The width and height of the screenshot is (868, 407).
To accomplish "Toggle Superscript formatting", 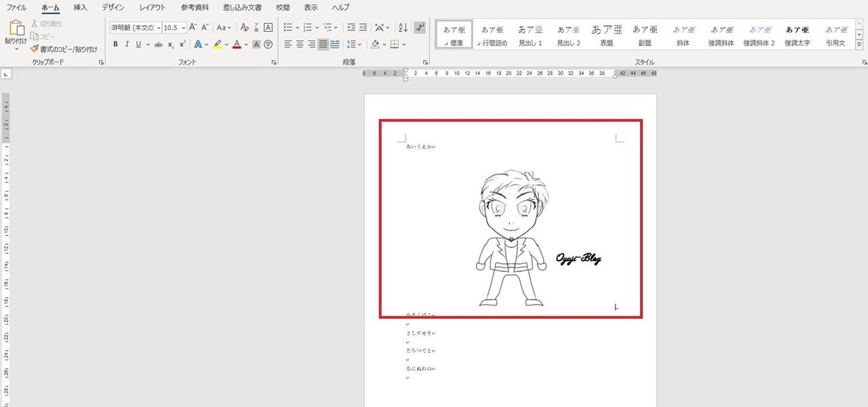I will 182,44.
